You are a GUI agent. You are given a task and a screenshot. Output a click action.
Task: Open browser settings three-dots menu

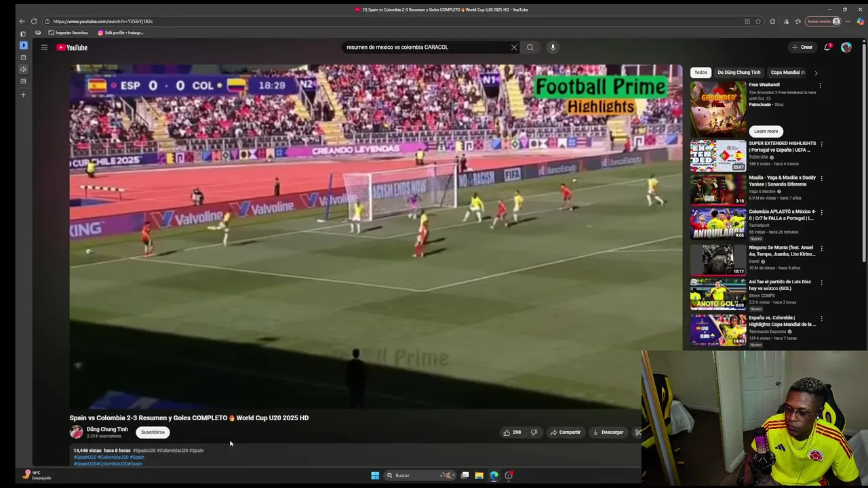[848, 21]
